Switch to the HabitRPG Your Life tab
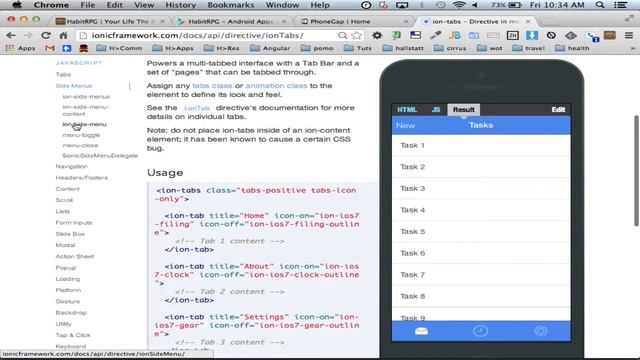 coord(107,21)
